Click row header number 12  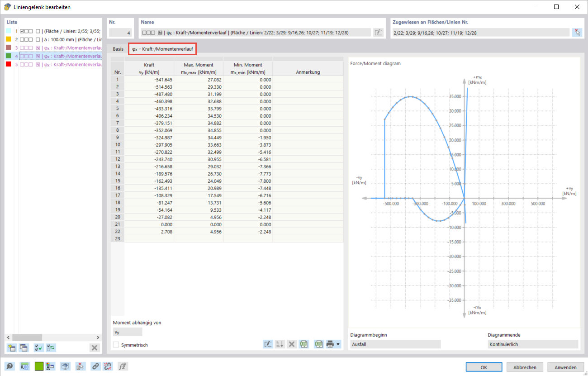(x=118, y=159)
